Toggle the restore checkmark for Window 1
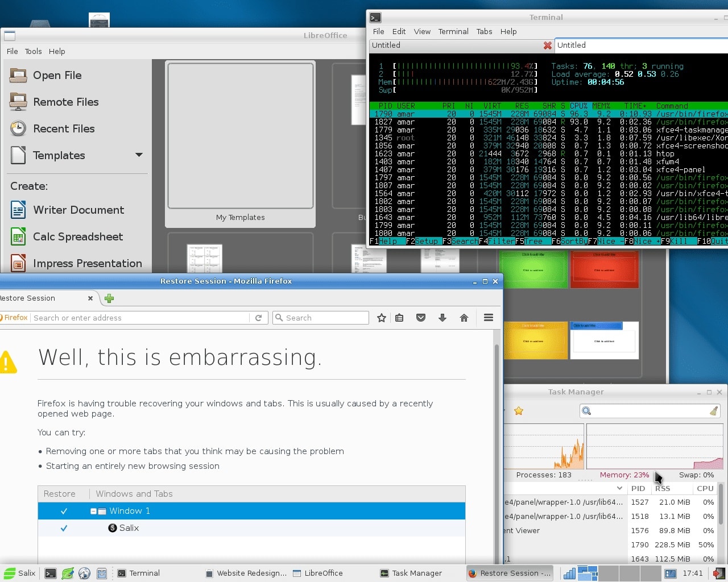 [x=64, y=511]
